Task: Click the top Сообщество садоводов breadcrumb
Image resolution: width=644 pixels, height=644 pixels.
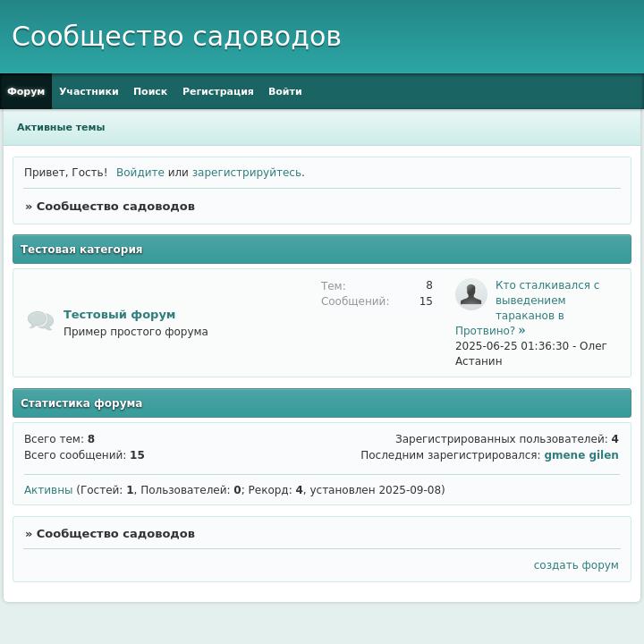Action: (114, 207)
